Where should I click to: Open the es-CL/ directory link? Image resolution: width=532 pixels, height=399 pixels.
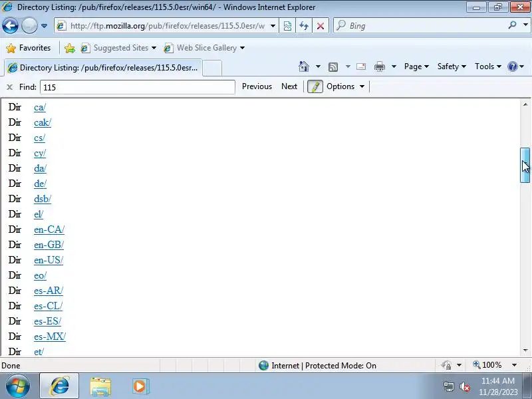click(x=48, y=306)
